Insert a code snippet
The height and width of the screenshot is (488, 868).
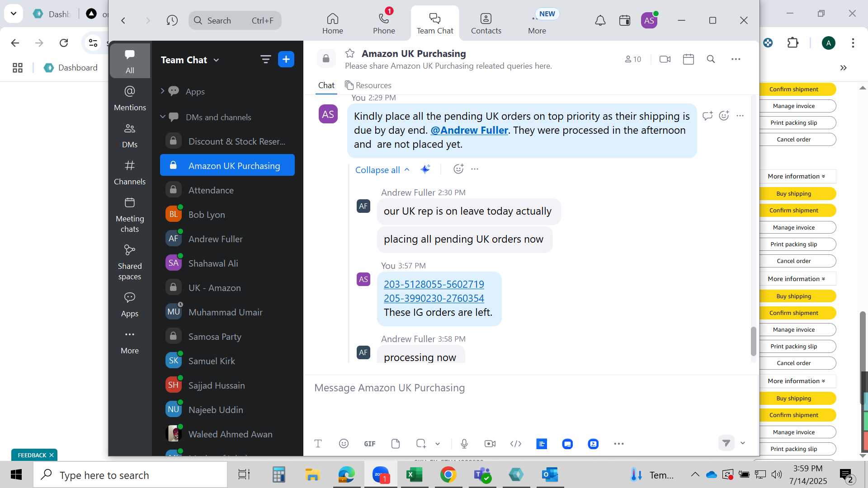(x=516, y=444)
